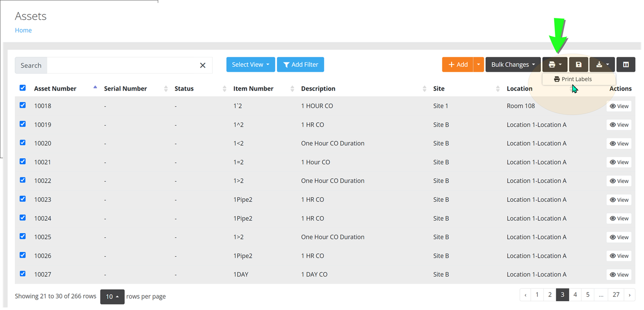
Task: View asset 10026 details
Action: (619, 256)
